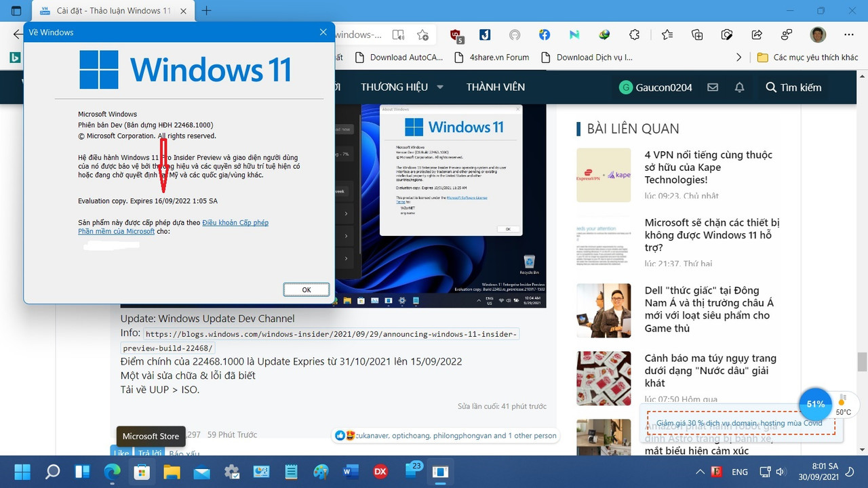Open a new browser tab

(207, 11)
